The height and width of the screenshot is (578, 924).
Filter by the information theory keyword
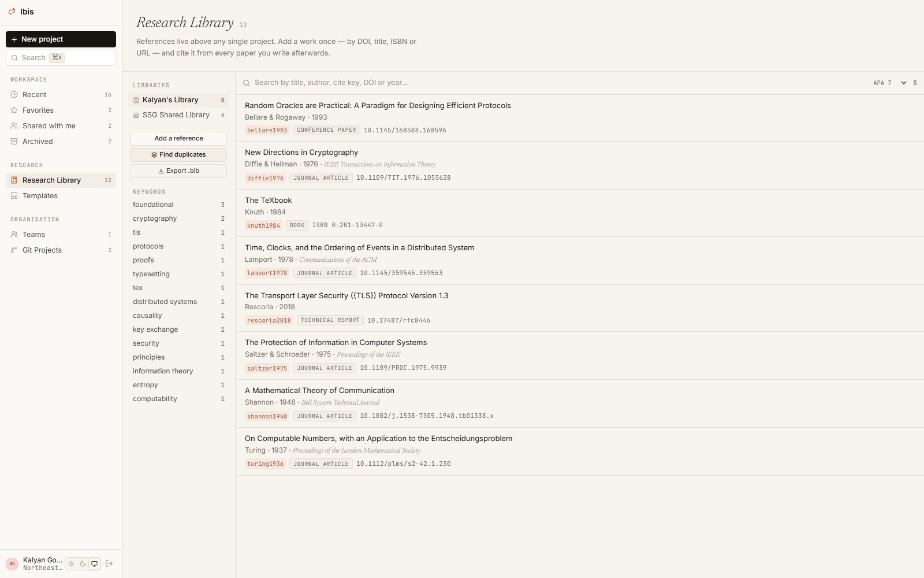coord(178,371)
